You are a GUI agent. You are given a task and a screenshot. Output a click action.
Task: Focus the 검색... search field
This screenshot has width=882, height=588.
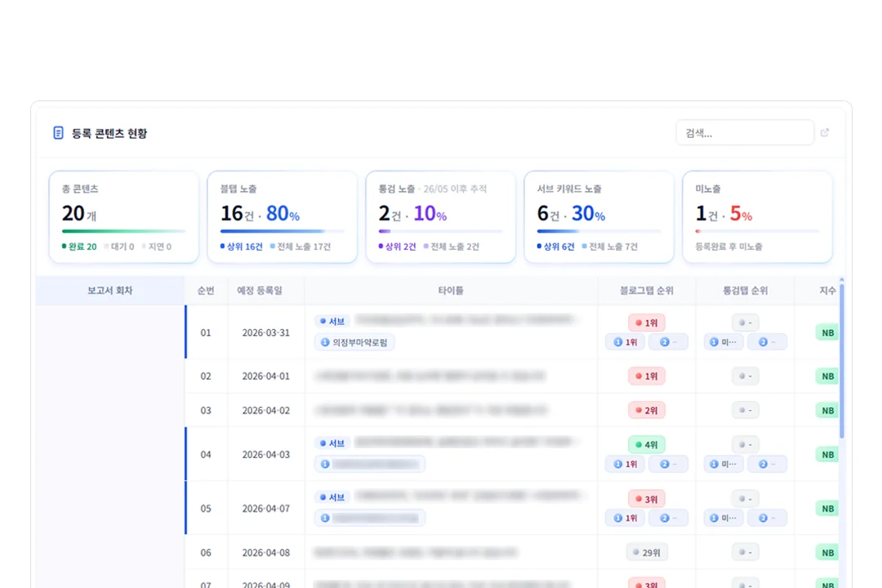click(x=745, y=133)
